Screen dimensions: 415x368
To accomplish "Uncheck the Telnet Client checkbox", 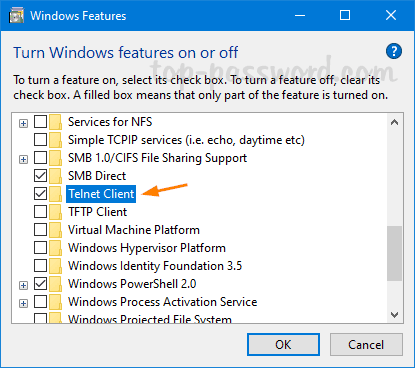I will click(x=40, y=193).
